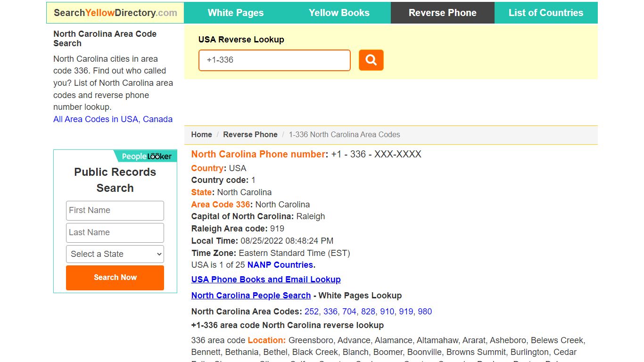Open area code 919 link

pyautogui.click(x=406, y=312)
